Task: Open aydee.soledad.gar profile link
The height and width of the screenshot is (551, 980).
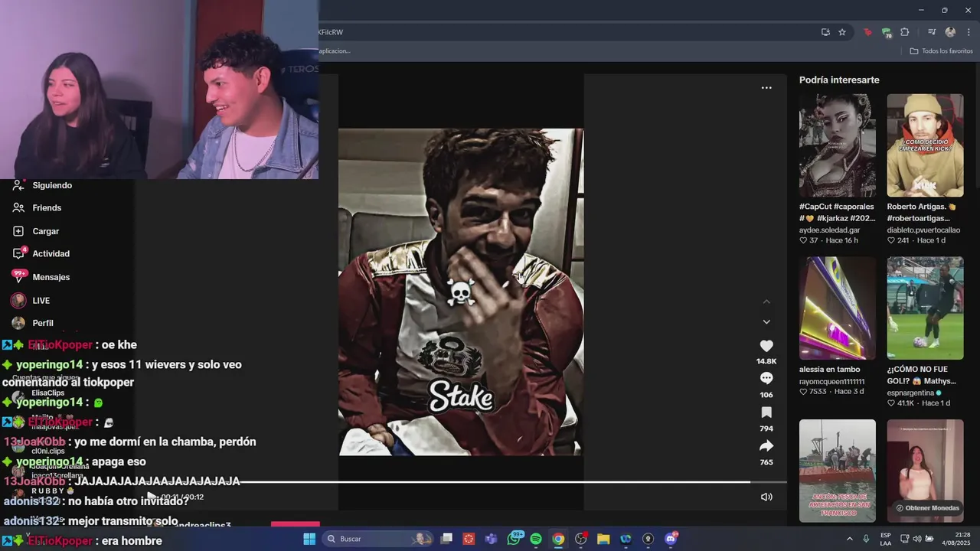Action: (829, 230)
